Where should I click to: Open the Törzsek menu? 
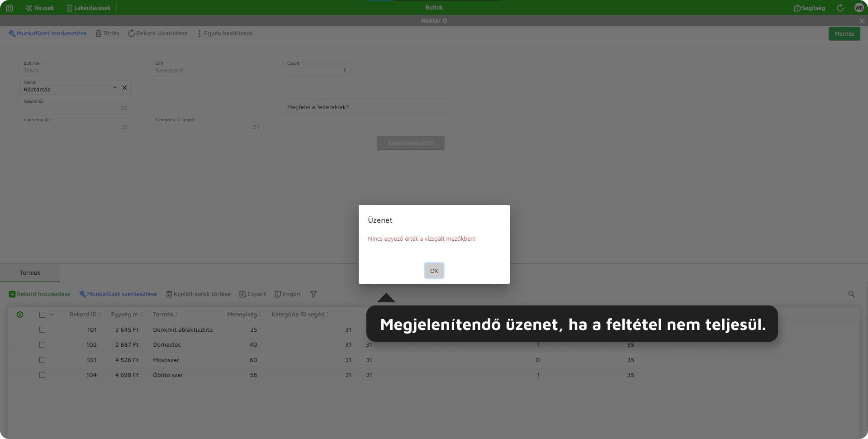40,8
